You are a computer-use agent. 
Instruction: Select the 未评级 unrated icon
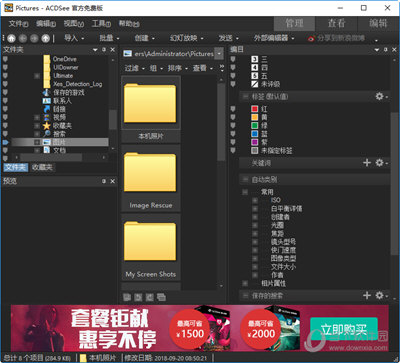coord(255,84)
